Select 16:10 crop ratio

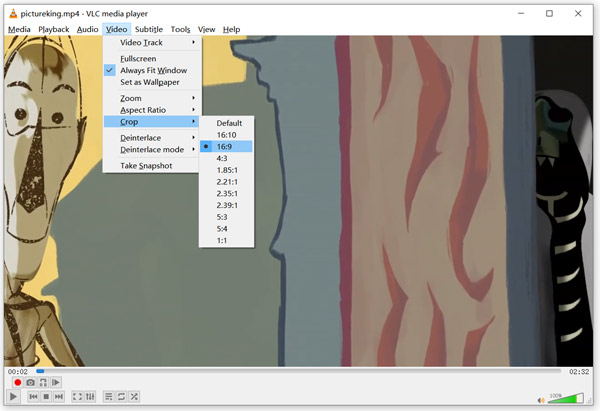226,135
